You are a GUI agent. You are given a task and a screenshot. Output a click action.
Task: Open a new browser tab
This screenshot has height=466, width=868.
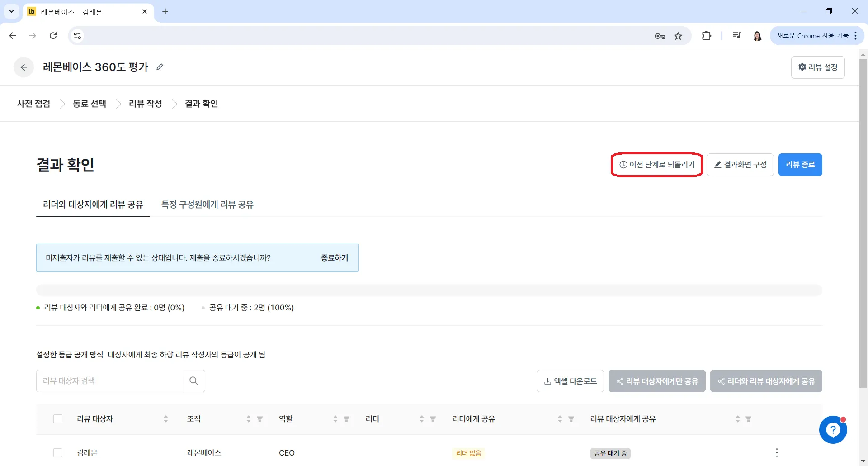tap(165, 11)
